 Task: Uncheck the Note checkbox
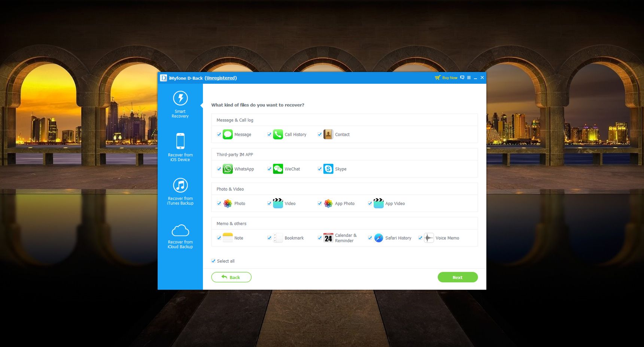(x=219, y=238)
